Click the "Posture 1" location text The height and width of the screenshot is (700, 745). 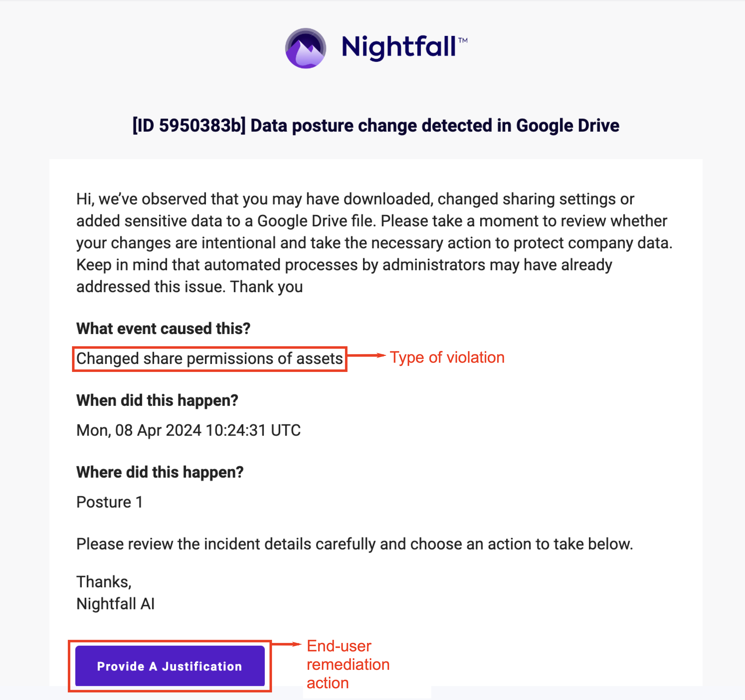tap(109, 502)
